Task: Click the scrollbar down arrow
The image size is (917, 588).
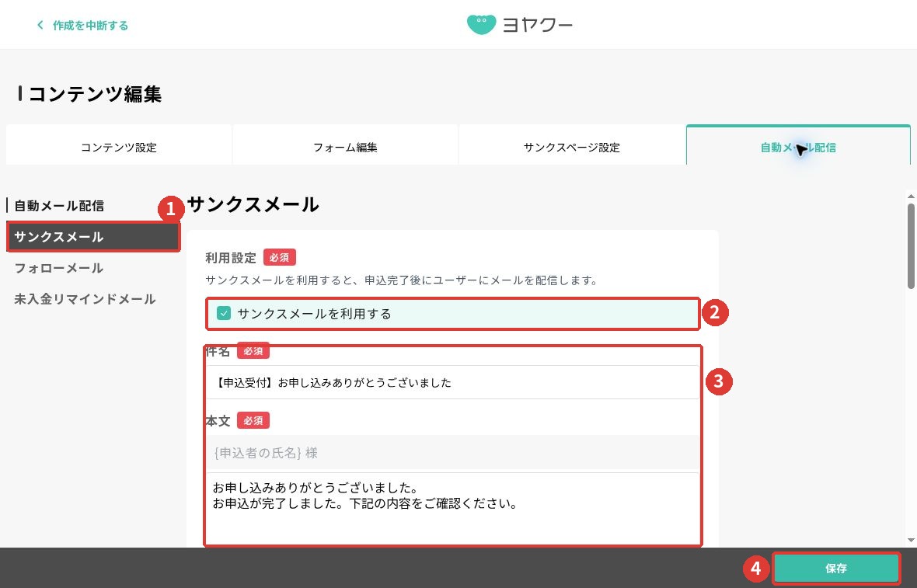Action: pos(911,541)
